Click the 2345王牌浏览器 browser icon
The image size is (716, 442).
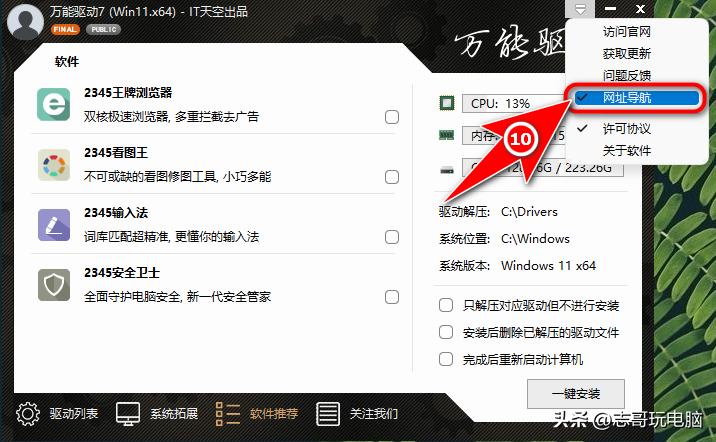53,105
